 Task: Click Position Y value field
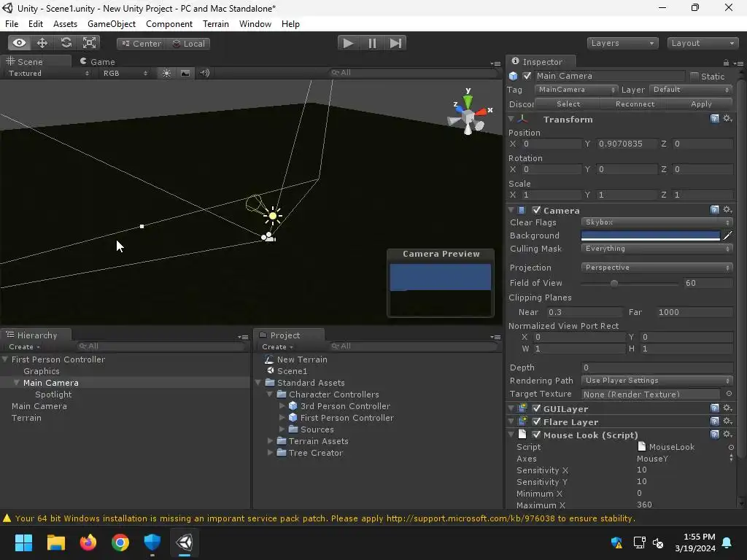(627, 144)
